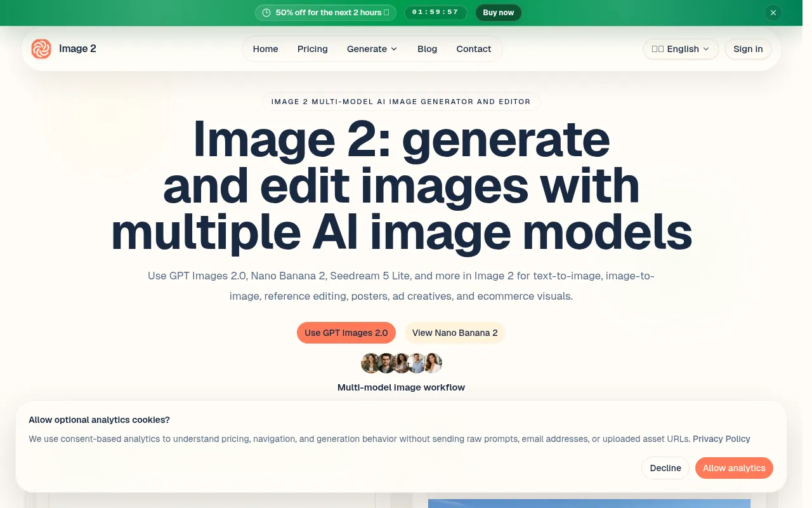Decline the analytics cookies
This screenshot has height=508, width=812.
click(665, 468)
